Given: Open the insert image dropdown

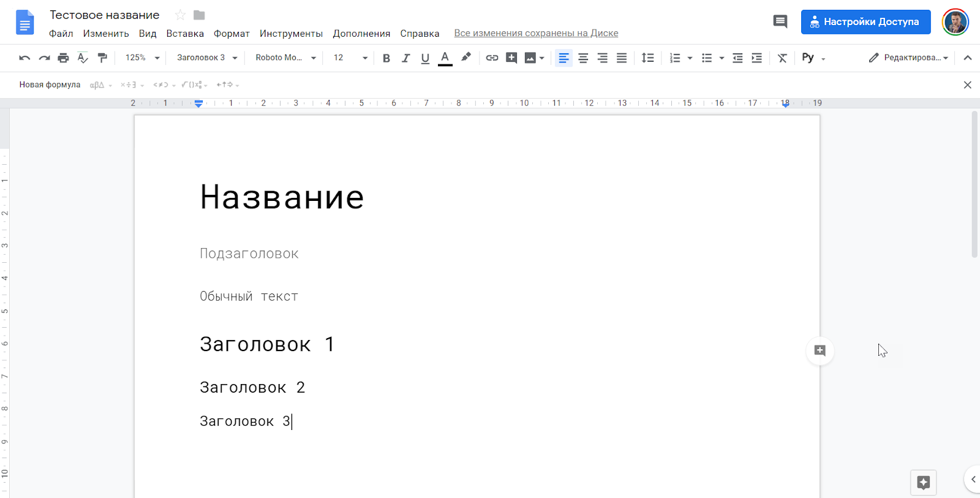Looking at the screenshot, I should [x=534, y=58].
